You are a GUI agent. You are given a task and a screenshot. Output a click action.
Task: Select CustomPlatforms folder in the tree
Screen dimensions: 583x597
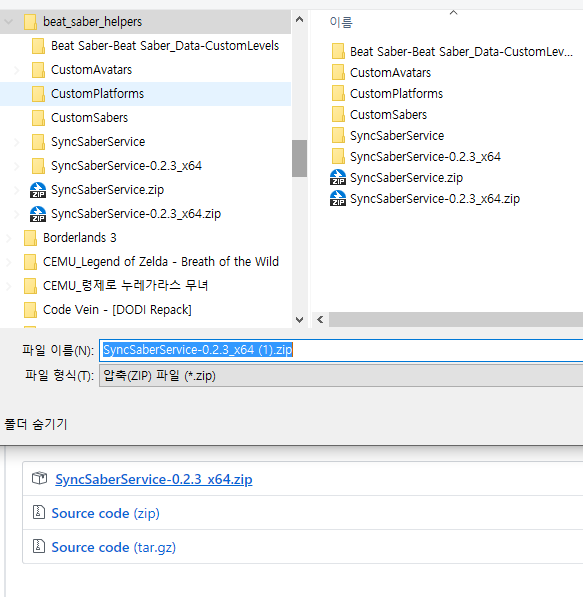(97, 94)
